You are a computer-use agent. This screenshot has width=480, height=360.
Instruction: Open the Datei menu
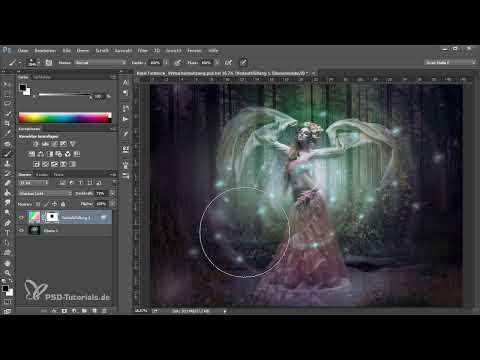tap(23, 51)
